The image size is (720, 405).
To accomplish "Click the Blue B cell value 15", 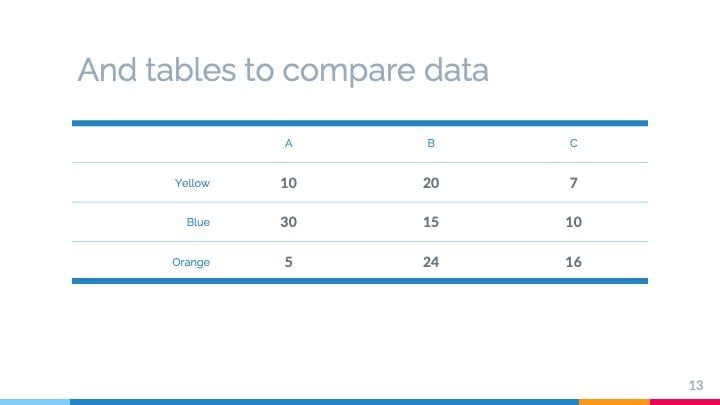I will (x=431, y=222).
